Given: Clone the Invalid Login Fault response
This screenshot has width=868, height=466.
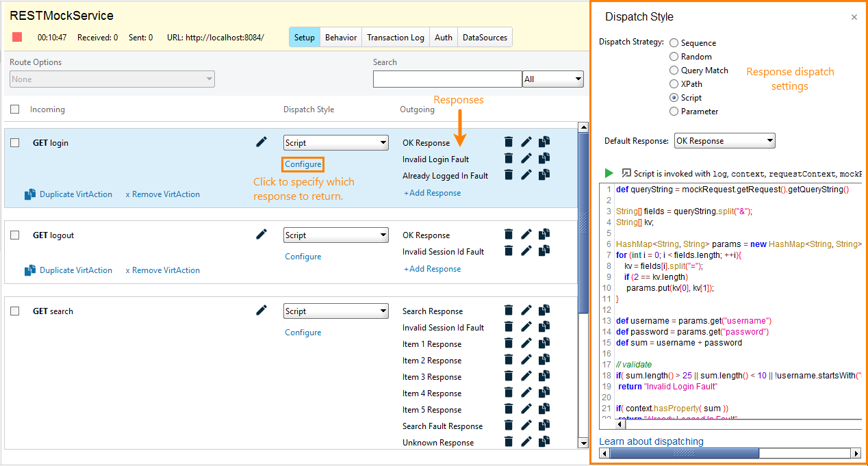Looking at the screenshot, I should coord(544,158).
